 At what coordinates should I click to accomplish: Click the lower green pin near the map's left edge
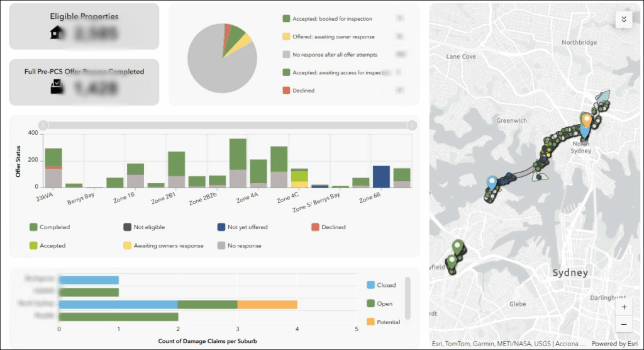[452, 262]
